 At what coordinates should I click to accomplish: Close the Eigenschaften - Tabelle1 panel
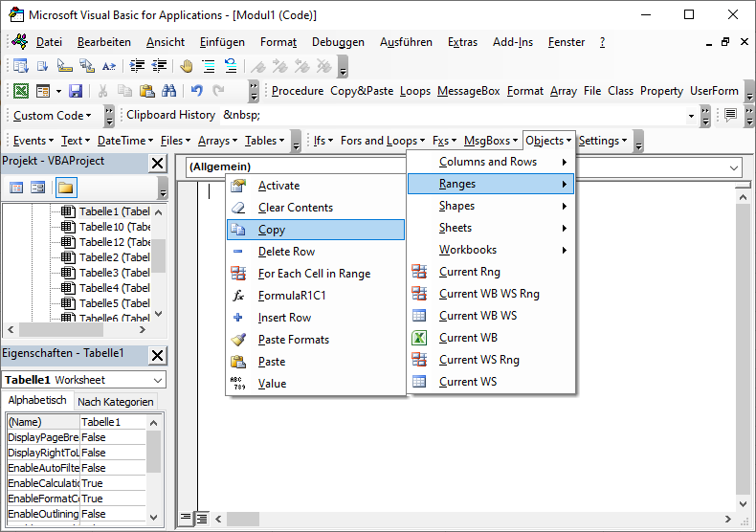tap(157, 356)
